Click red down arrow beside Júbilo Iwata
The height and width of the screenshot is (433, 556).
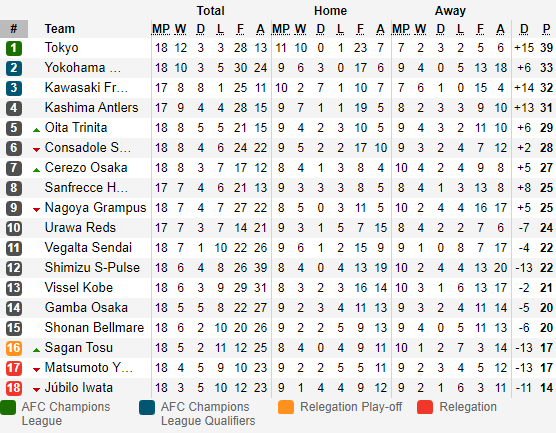[x=36, y=390]
